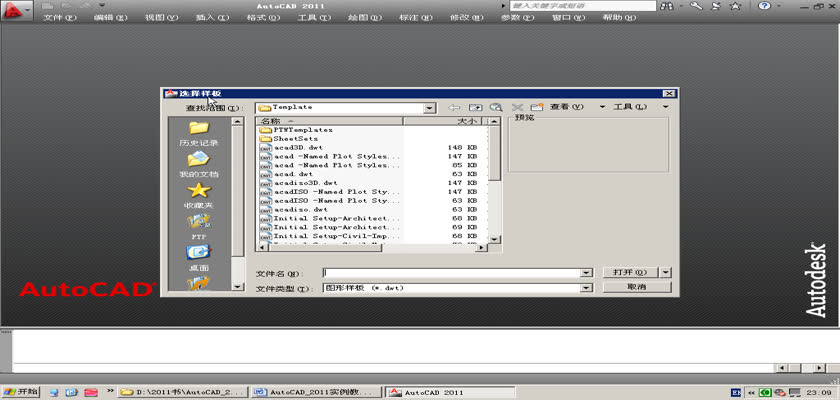
Task: Open the 标注(N) menu
Action: pyautogui.click(x=416, y=17)
